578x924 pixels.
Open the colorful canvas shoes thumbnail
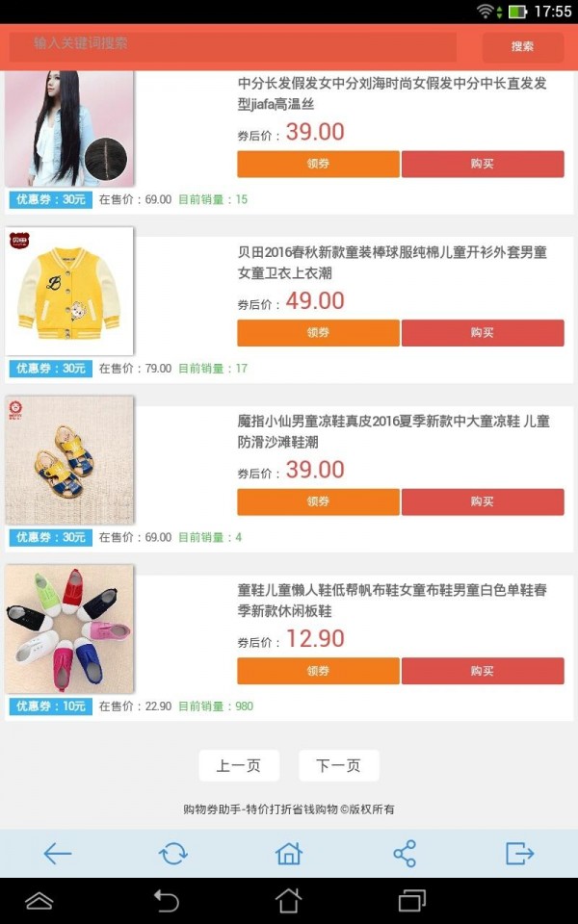point(69,629)
